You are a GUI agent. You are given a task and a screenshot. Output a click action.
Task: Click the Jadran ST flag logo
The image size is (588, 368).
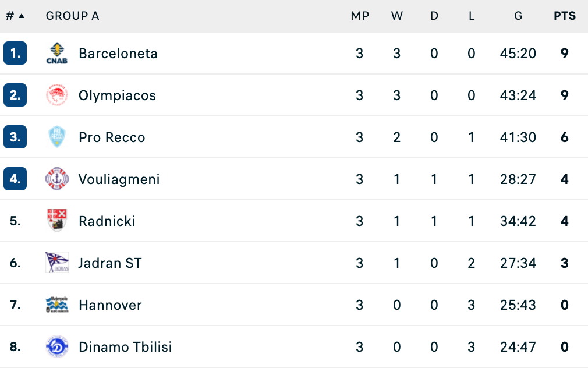[x=57, y=263]
